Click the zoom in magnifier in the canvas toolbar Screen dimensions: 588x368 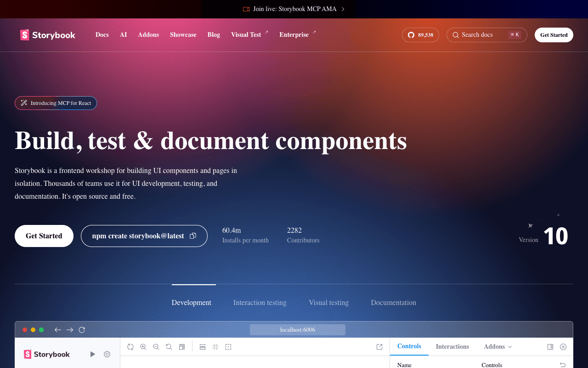(143, 347)
